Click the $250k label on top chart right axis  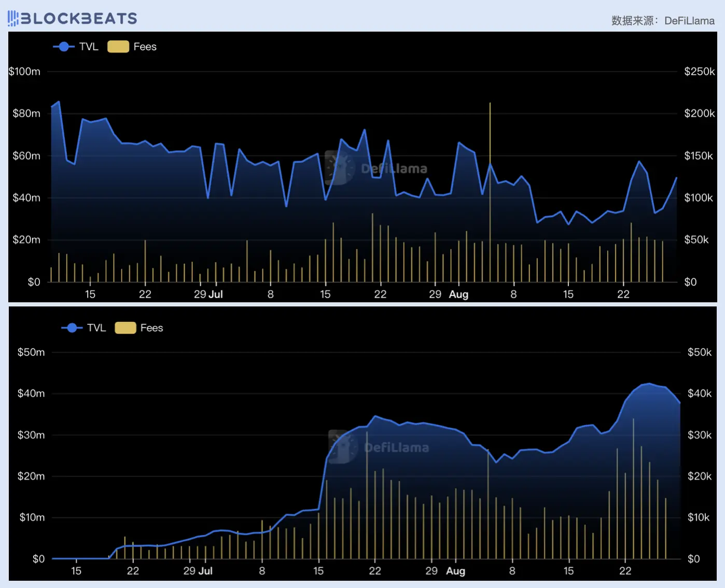(699, 72)
